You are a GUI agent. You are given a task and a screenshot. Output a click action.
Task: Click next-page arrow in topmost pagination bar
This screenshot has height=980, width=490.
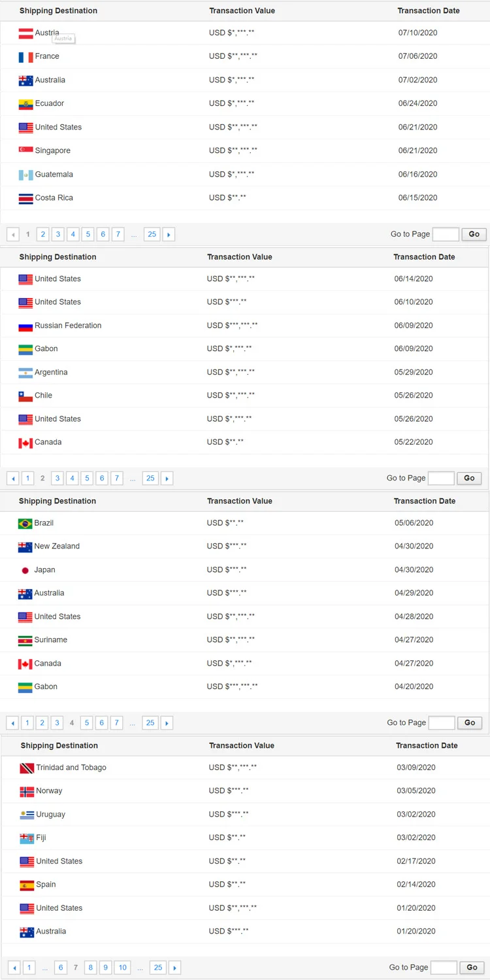click(169, 235)
